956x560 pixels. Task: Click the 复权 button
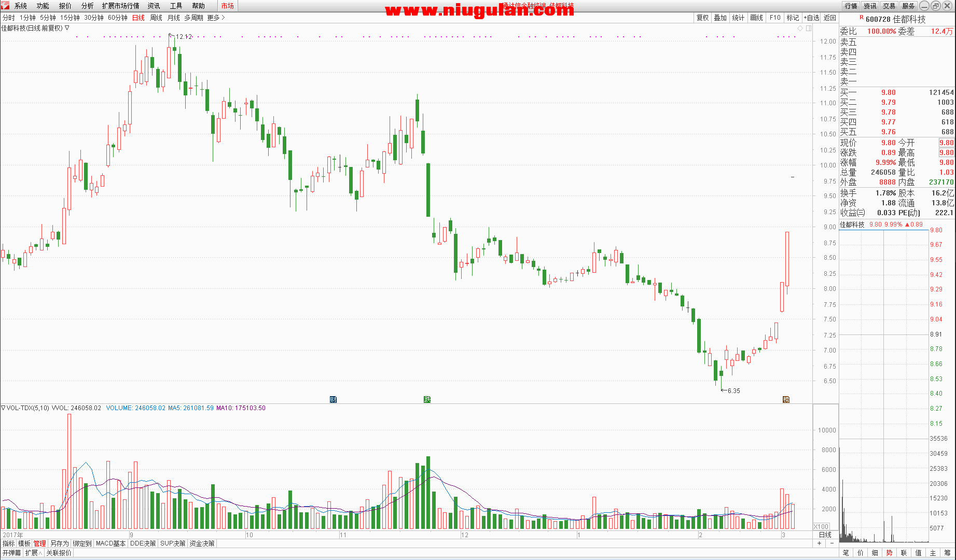702,18
